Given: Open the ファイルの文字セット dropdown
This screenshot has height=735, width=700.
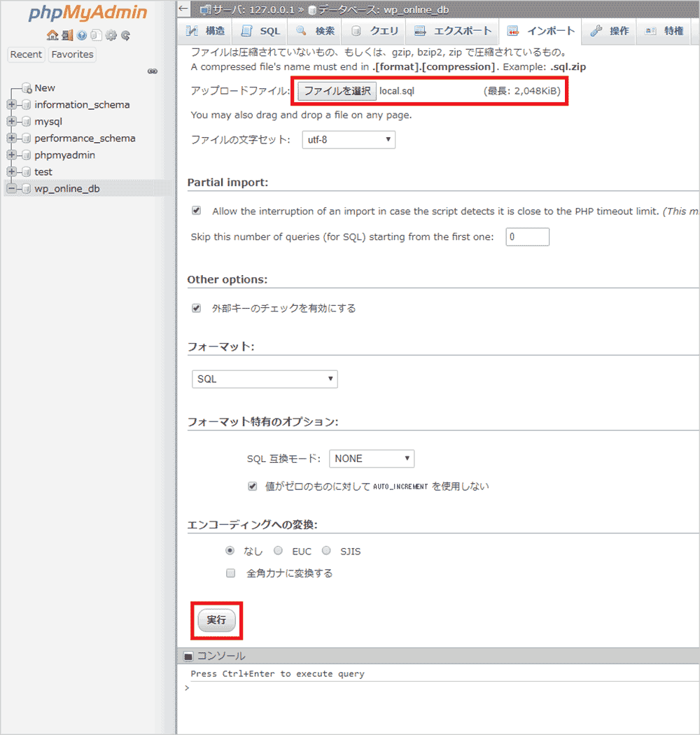Looking at the screenshot, I should [349, 139].
